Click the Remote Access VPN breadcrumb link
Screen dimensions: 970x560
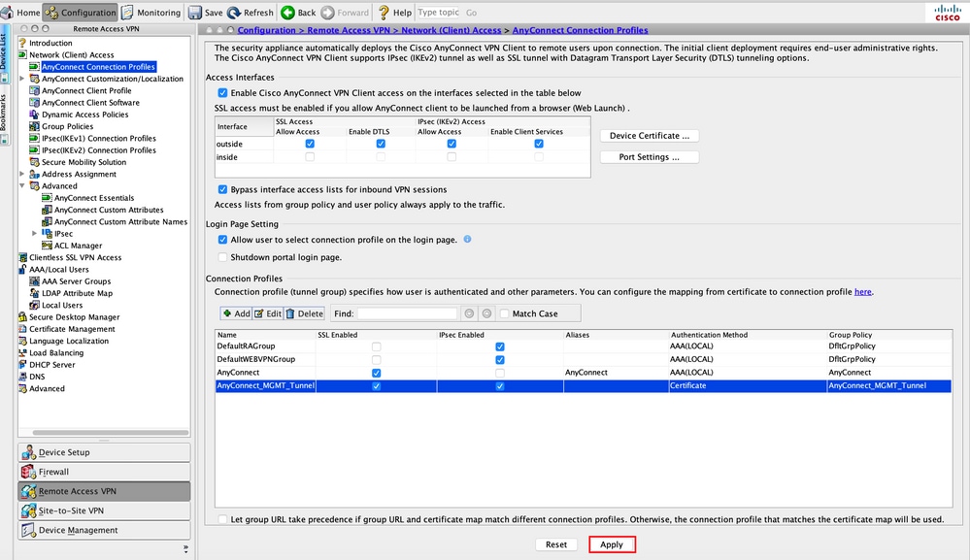point(350,30)
